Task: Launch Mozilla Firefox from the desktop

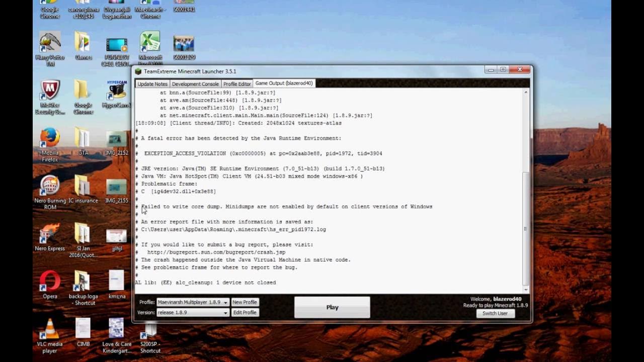Action: click(50, 145)
